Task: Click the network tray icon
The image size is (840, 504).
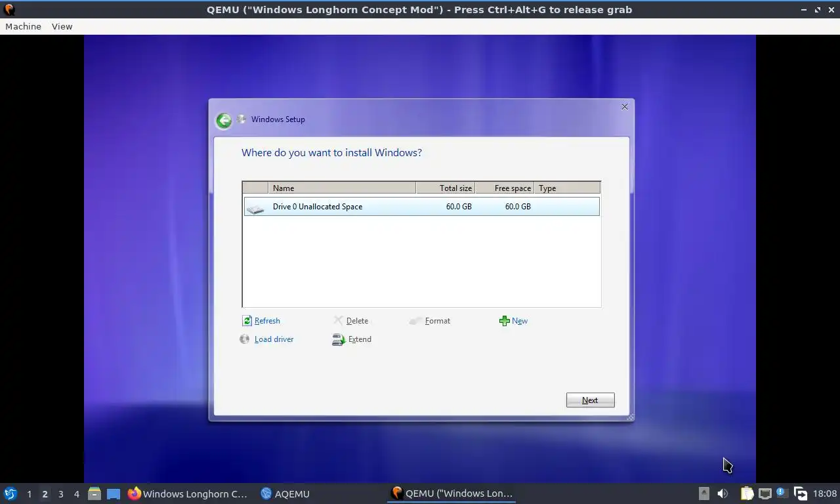Action: [x=765, y=493]
